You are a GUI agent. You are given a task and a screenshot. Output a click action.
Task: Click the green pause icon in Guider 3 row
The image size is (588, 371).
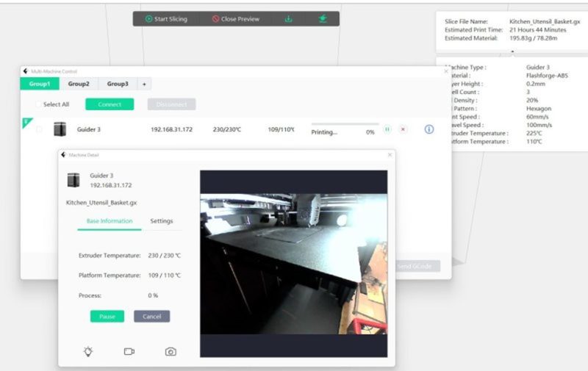(x=387, y=130)
